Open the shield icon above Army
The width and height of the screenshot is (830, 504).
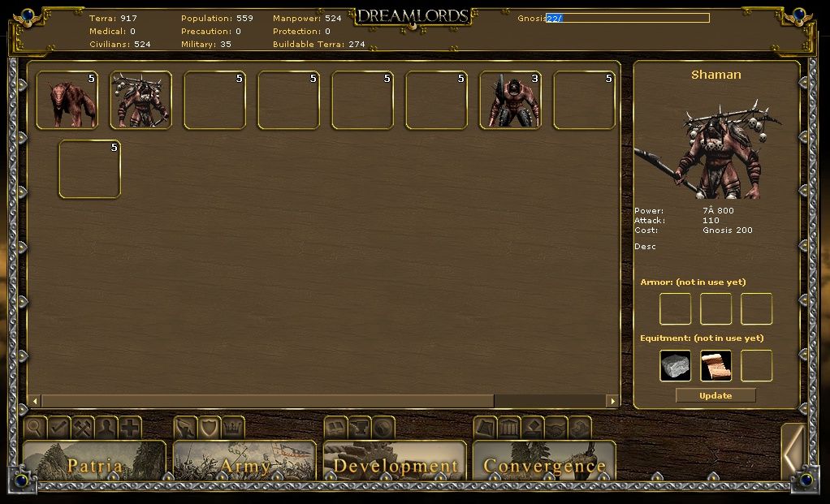pyautogui.click(x=209, y=427)
